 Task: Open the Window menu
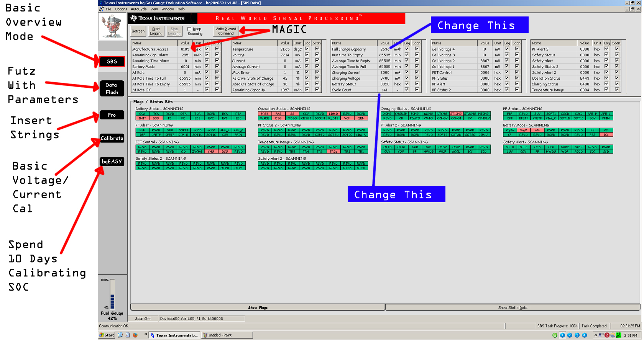click(x=168, y=9)
